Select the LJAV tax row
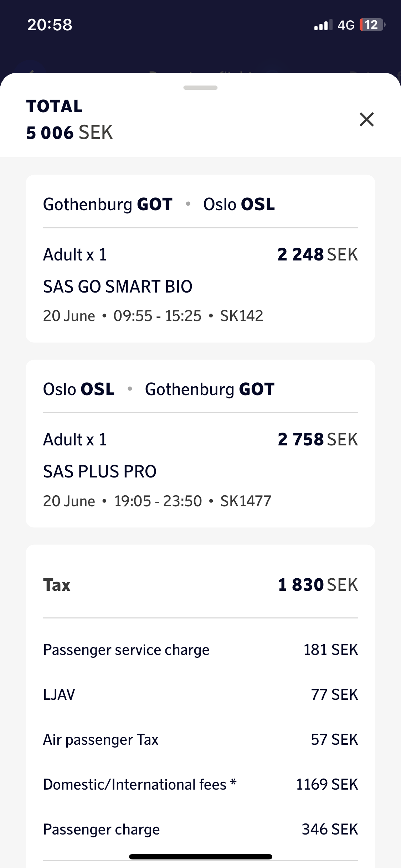Image resolution: width=401 pixels, height=868 pixels. tap(200, 694)
